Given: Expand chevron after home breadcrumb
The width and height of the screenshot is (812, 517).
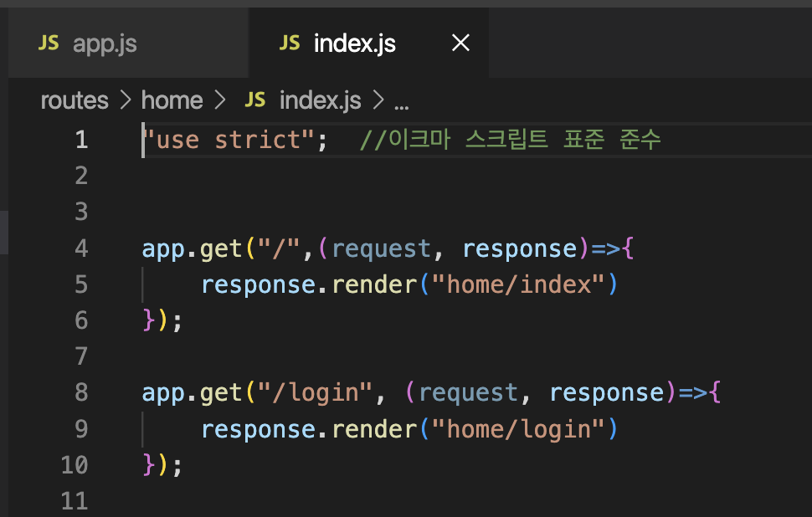Looking at the screenshot, I should 220,100.
